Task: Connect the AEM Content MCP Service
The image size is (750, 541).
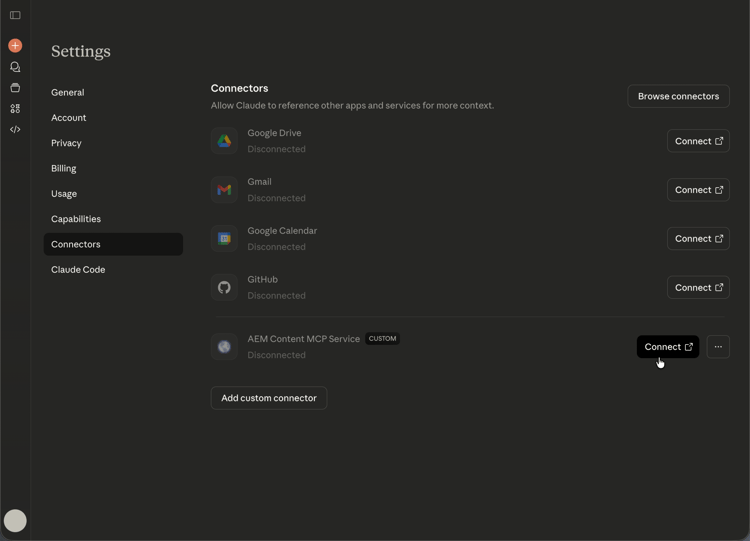Action: click(x=668, y=347)
